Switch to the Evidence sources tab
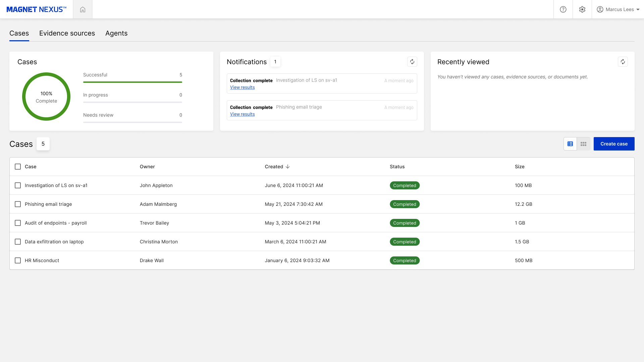This screenshot has width=644, height=362. point(67,33)
